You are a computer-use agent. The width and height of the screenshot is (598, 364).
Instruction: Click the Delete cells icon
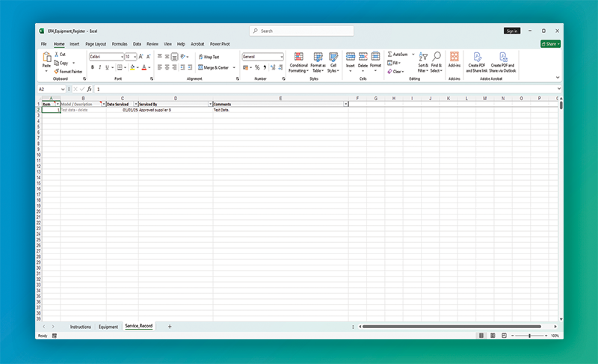tap(363, 56)
